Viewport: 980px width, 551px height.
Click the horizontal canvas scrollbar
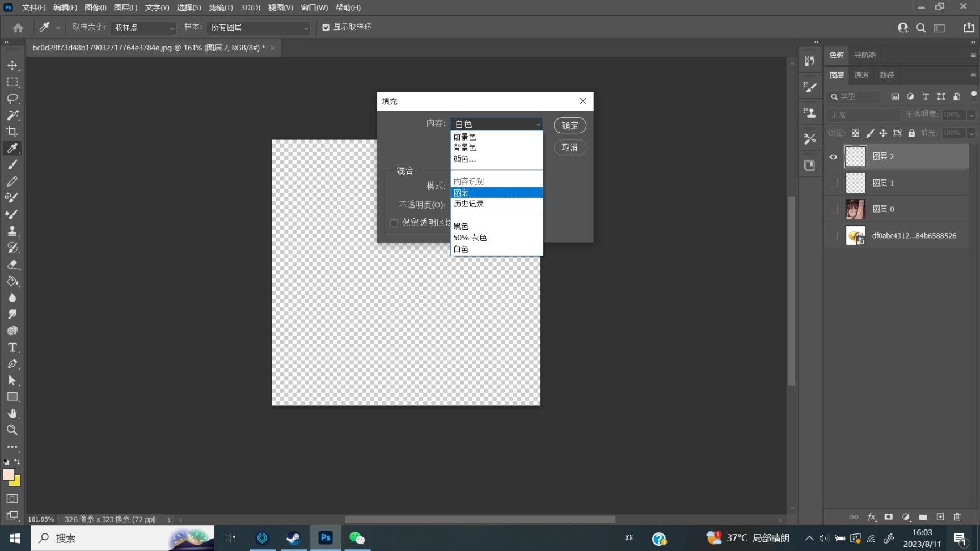[x=480, y=519]
